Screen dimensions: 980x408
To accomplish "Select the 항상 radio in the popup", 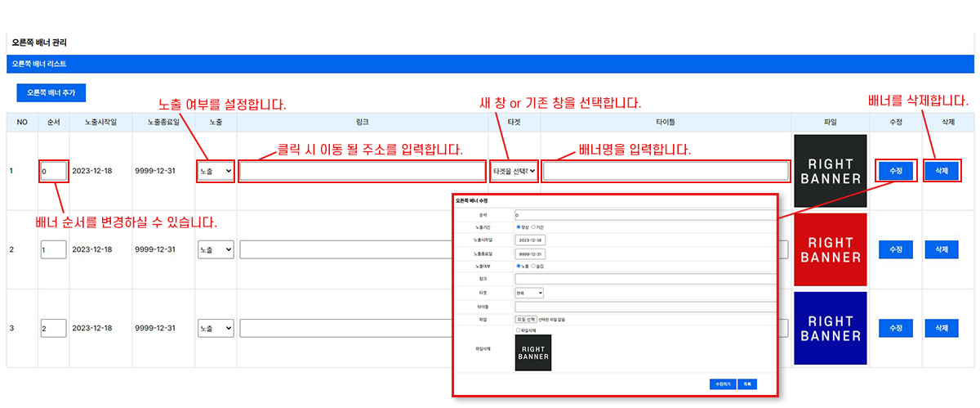I will click(518, 226).
